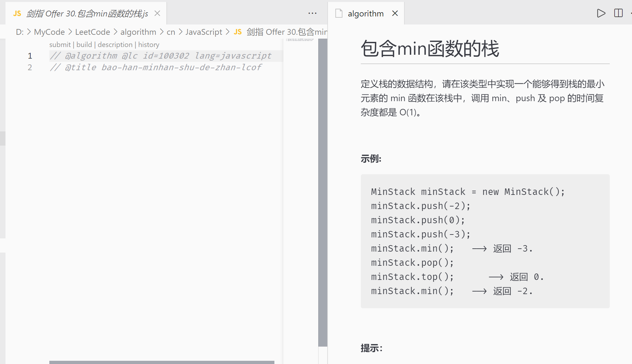Run the code with the play icon
The height and width of the screenshot is (364, 632).
pos(601,13)
